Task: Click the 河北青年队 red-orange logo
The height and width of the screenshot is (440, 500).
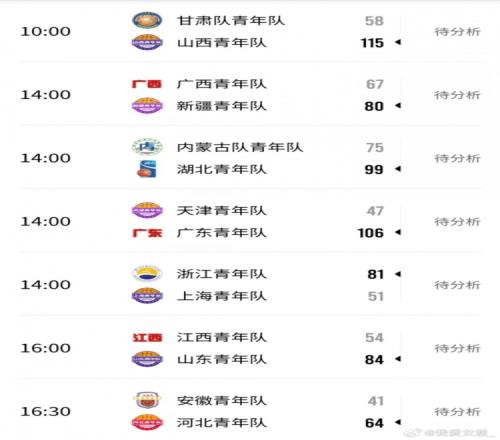Action: (147, 422)
